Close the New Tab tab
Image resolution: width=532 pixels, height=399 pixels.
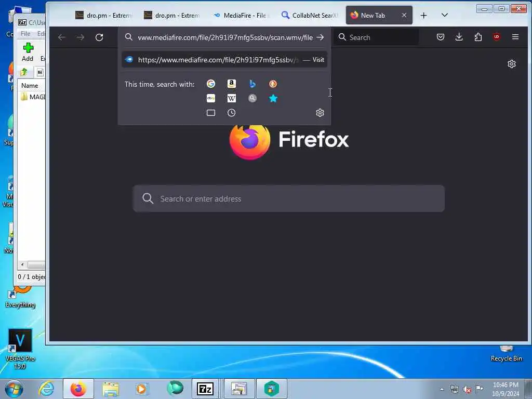404,15
